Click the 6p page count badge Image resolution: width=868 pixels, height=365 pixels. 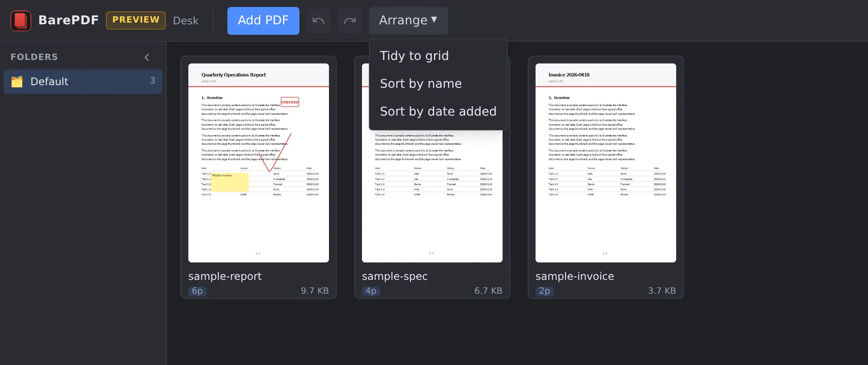coord(197,291)
